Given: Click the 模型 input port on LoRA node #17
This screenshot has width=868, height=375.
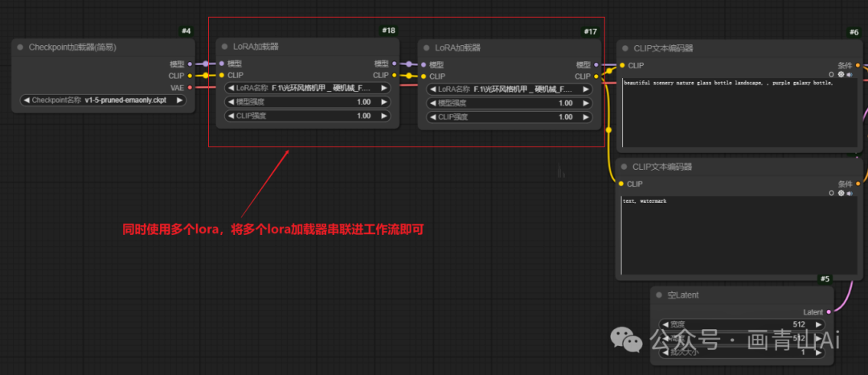Looking at the screenshot, I should pos(424,65).
